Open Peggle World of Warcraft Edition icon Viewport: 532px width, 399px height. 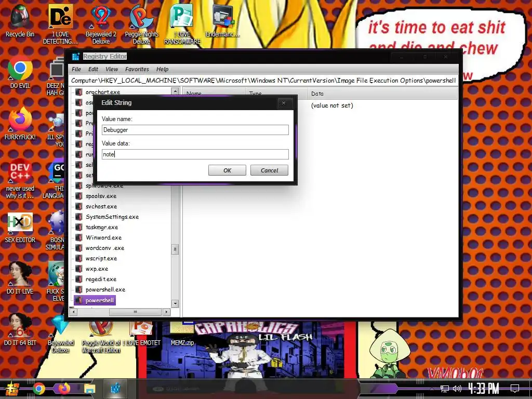coord(101,337)
